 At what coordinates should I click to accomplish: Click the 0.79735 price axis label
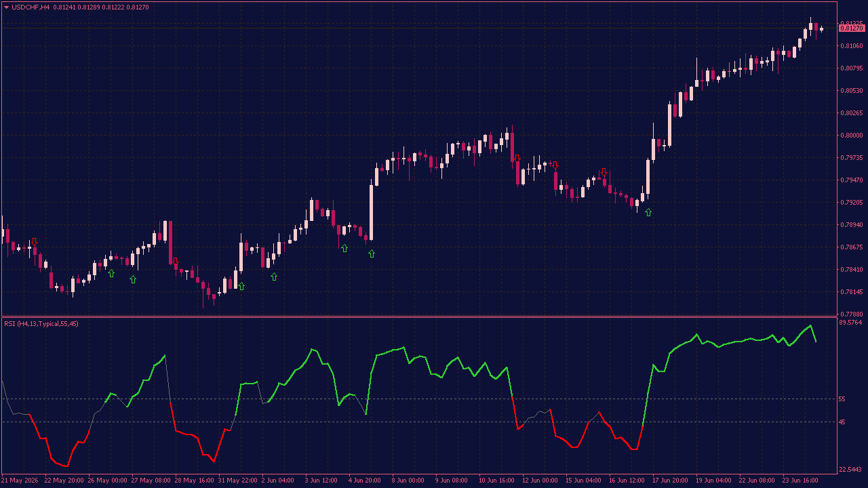click(x=851, y=158)
